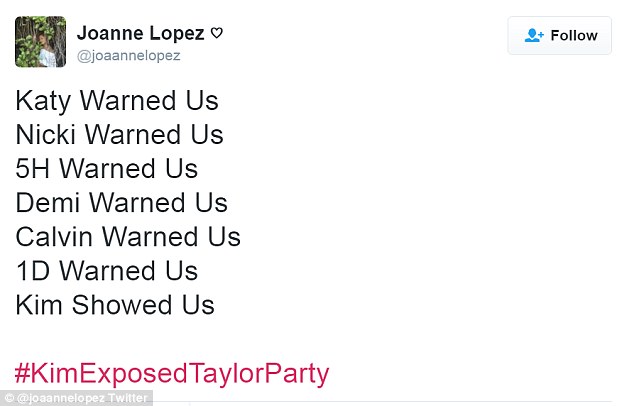Select the 'Calvin Warned Us' line
Viewport: 634px width, 406px height.
(128, 237)
